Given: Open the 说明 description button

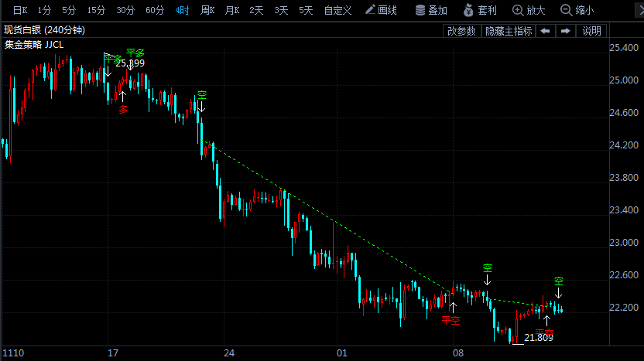Looking at the screenshot, I should pos(591,31).
